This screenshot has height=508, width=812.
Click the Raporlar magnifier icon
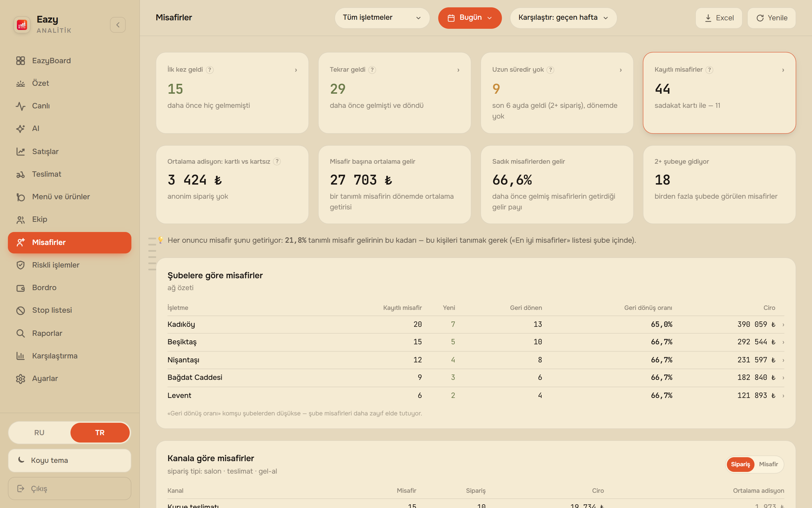click(21, 333)
